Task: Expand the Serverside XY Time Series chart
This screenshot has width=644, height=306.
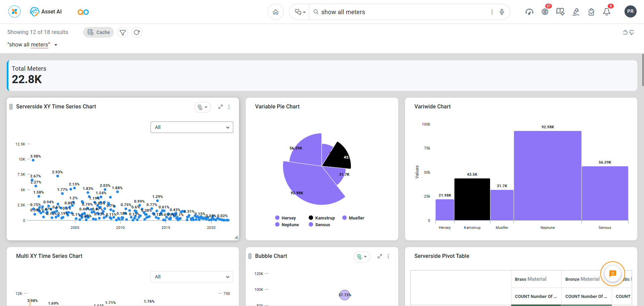Action: (220, 107)
